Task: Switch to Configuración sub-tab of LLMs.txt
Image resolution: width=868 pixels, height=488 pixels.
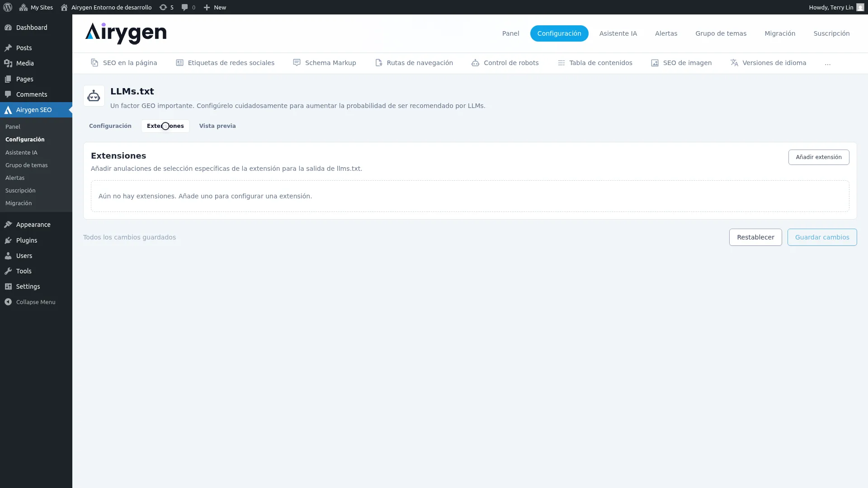Action: (x=110, y=126)
